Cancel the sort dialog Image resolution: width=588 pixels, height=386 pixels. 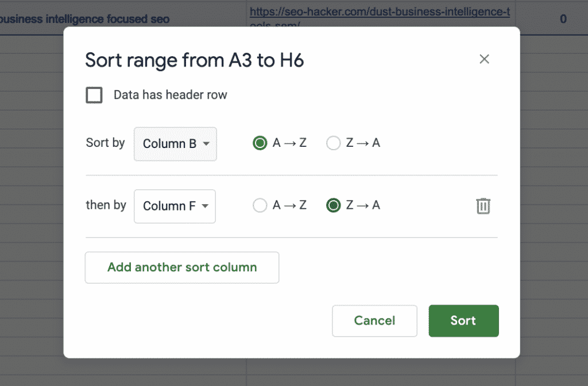pyautogui.click(x=374, y=321)
